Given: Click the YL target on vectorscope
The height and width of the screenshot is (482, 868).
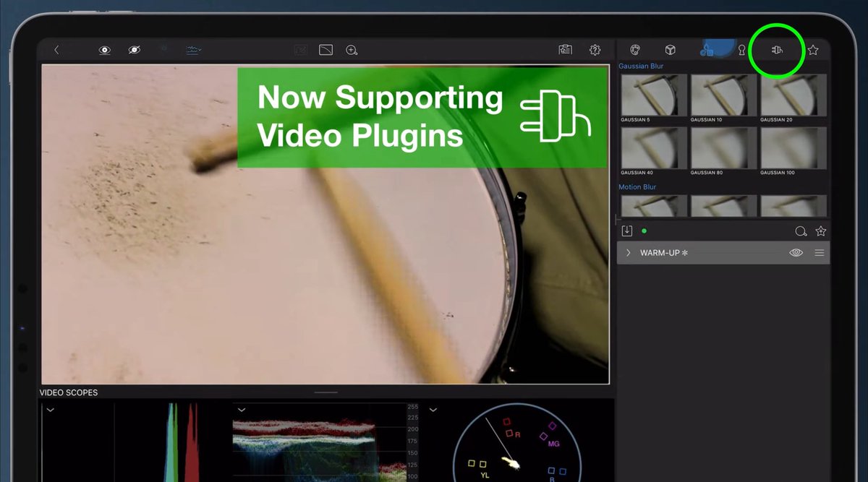Looking at the screenshot, I should tap(485, 475).
